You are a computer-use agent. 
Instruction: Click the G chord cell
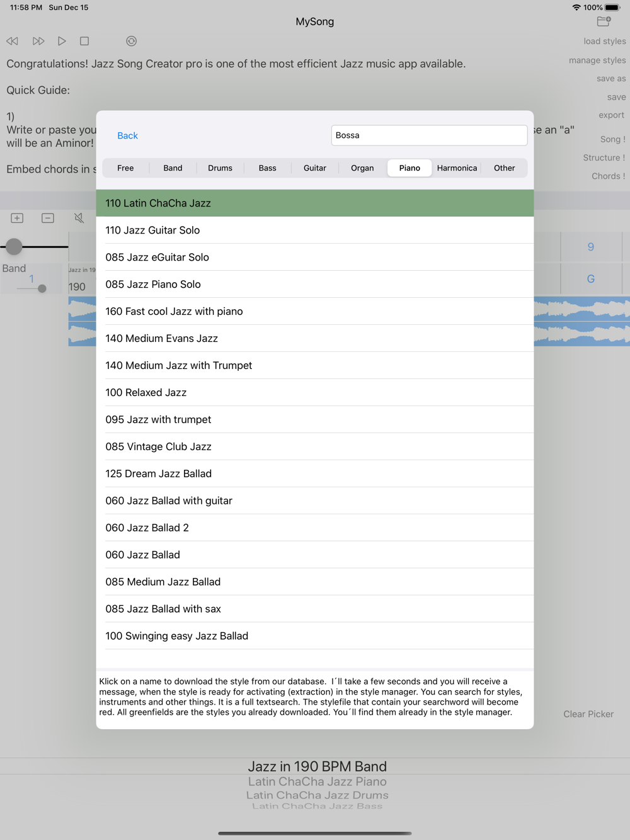point(591,279)
